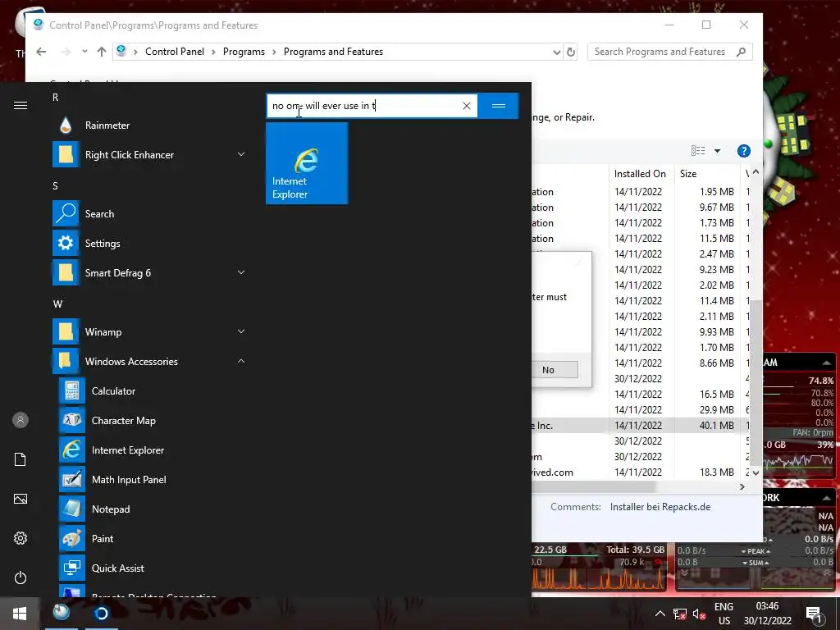Click Programs in the breadcrumb

(244, 52)
